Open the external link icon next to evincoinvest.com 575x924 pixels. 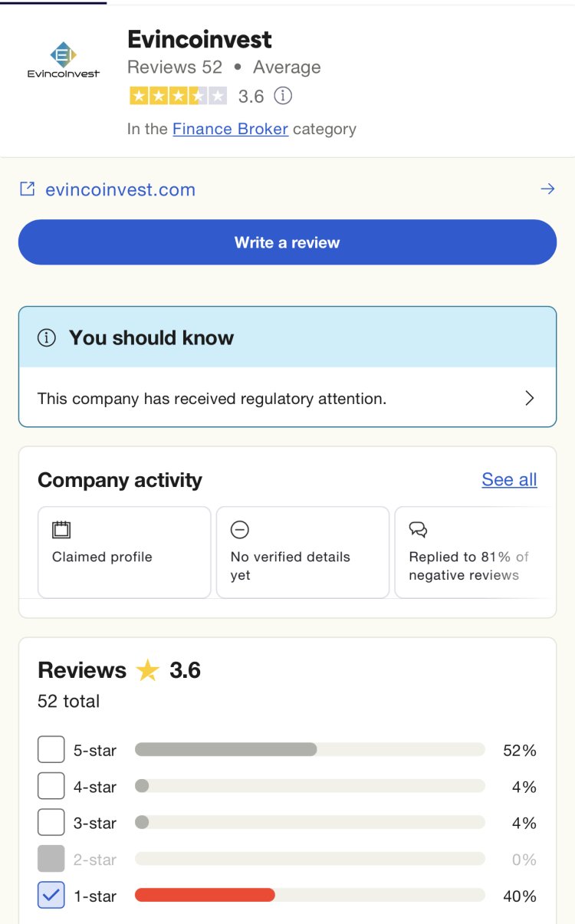point(26,188)
